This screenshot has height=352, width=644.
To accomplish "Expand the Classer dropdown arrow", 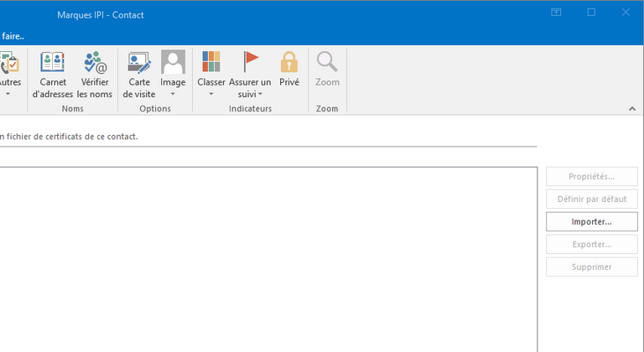I will [x=211, y=94].
